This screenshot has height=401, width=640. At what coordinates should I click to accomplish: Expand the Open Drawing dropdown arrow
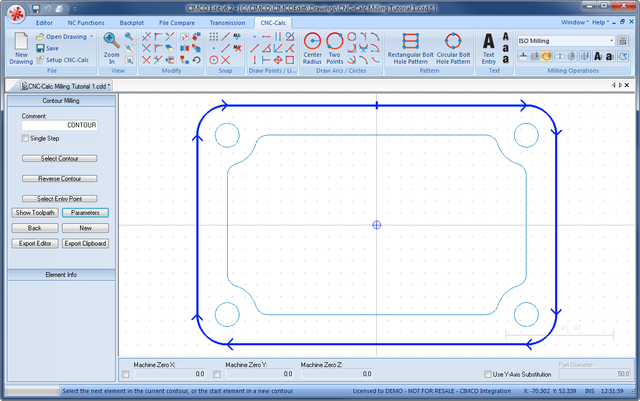pos(91,37)
